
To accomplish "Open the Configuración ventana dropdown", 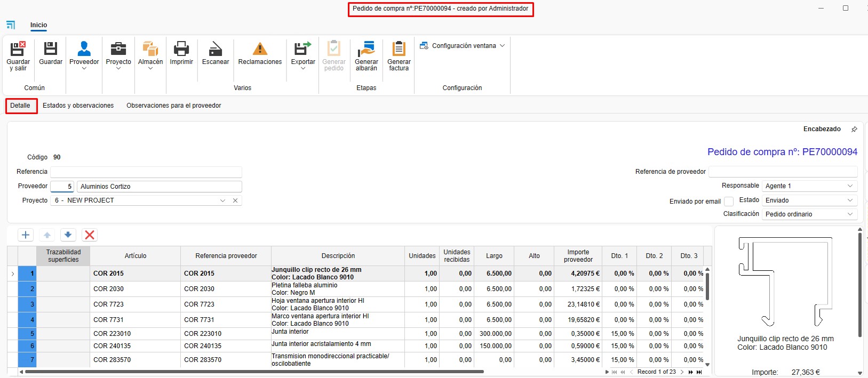I will tap(462, 46).
